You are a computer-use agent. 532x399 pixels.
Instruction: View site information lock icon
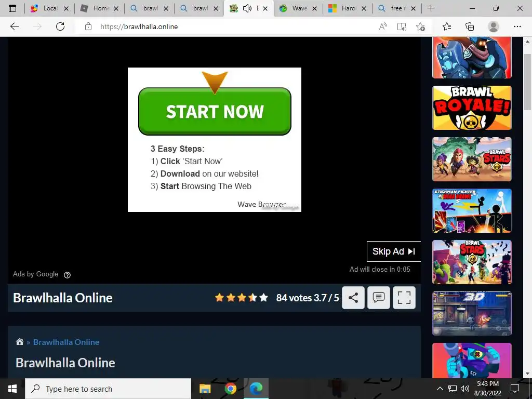88,26
